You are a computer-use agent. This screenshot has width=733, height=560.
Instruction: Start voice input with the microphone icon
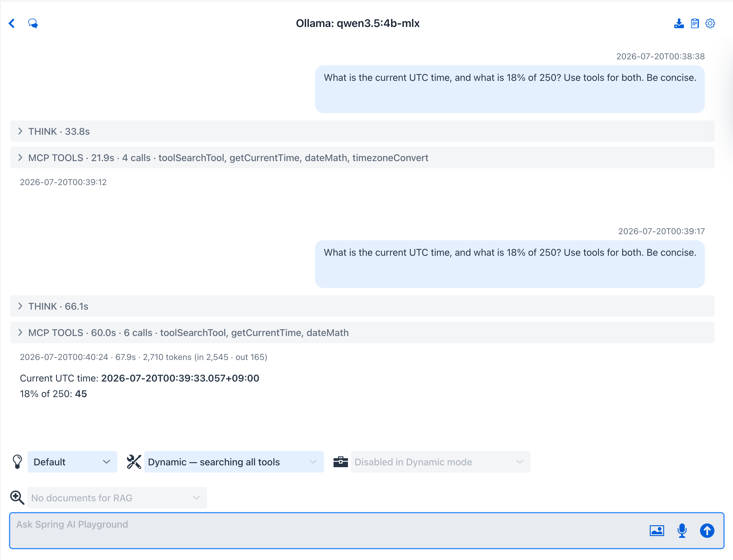pyautogui.click(x=682, y=530)
